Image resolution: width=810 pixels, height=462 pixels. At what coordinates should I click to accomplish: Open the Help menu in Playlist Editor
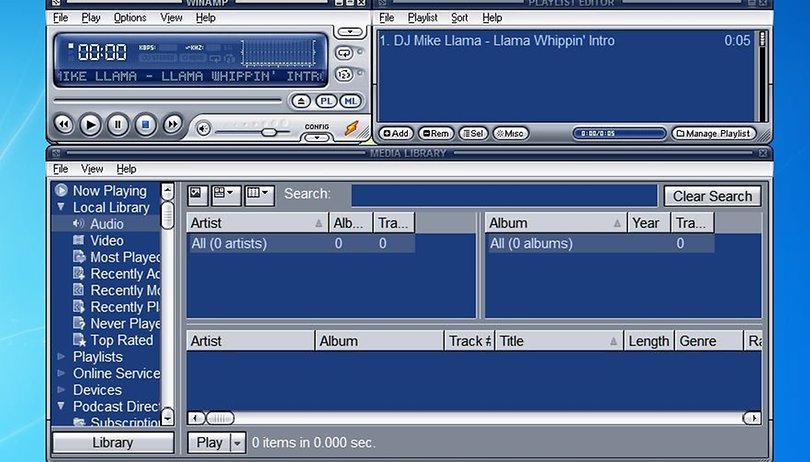(492, 18)
